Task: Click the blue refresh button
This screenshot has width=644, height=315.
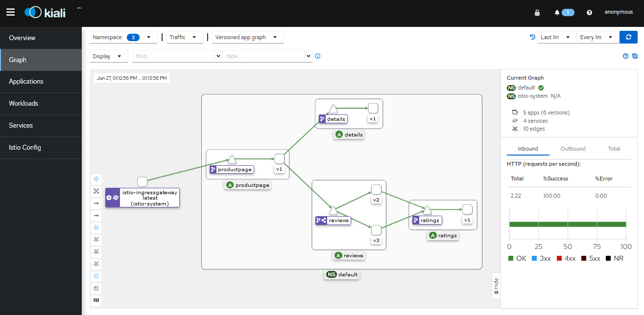Action: click(628, 37)
